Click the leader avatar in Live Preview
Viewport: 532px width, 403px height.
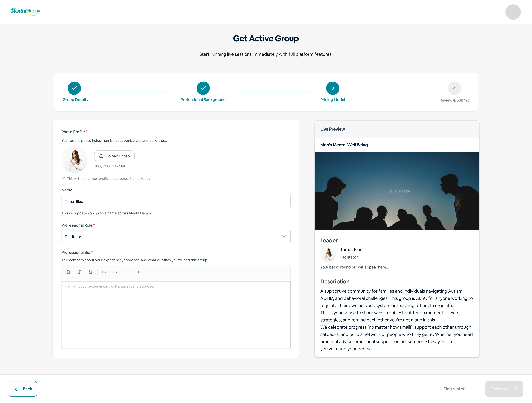(x=328, y=254)
